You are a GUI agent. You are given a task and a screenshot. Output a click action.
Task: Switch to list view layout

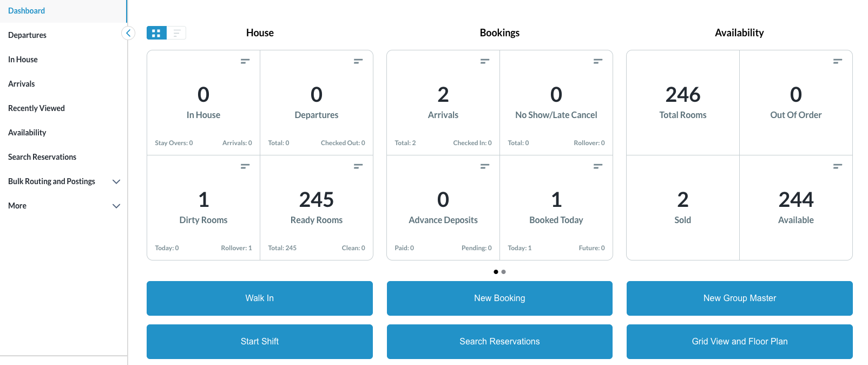(x=176, y=33)
